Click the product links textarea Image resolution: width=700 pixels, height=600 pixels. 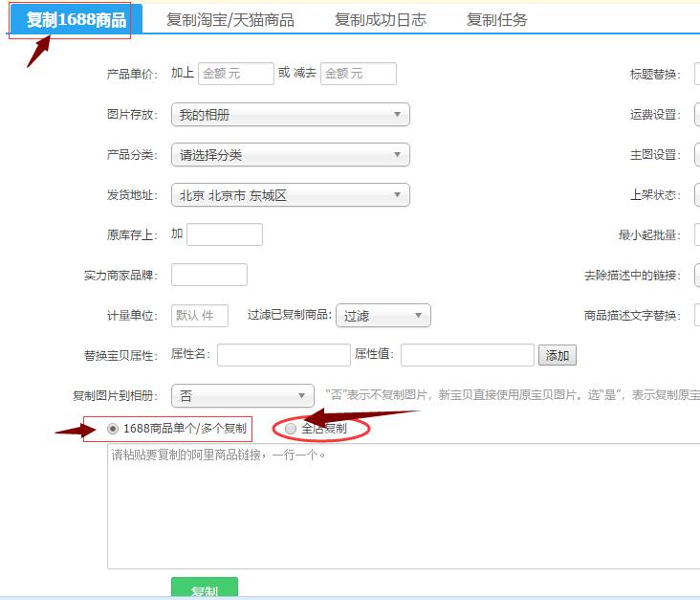[402, 507]
